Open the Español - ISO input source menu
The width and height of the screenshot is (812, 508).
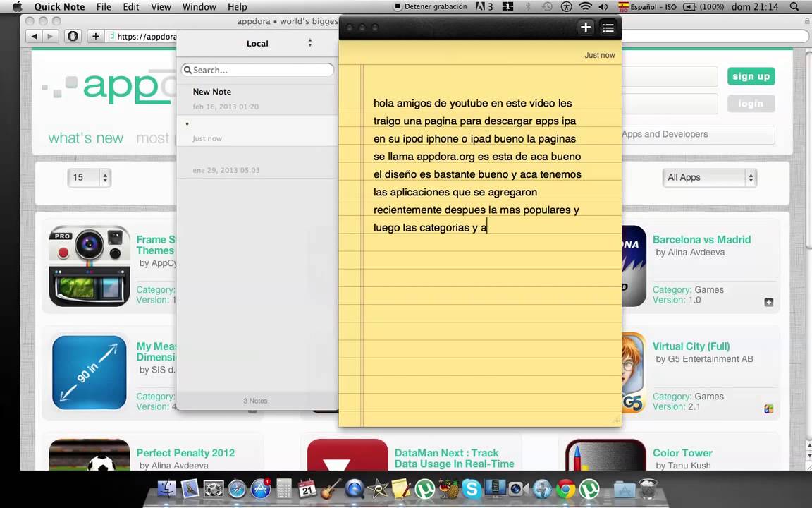tap(647, 7)
